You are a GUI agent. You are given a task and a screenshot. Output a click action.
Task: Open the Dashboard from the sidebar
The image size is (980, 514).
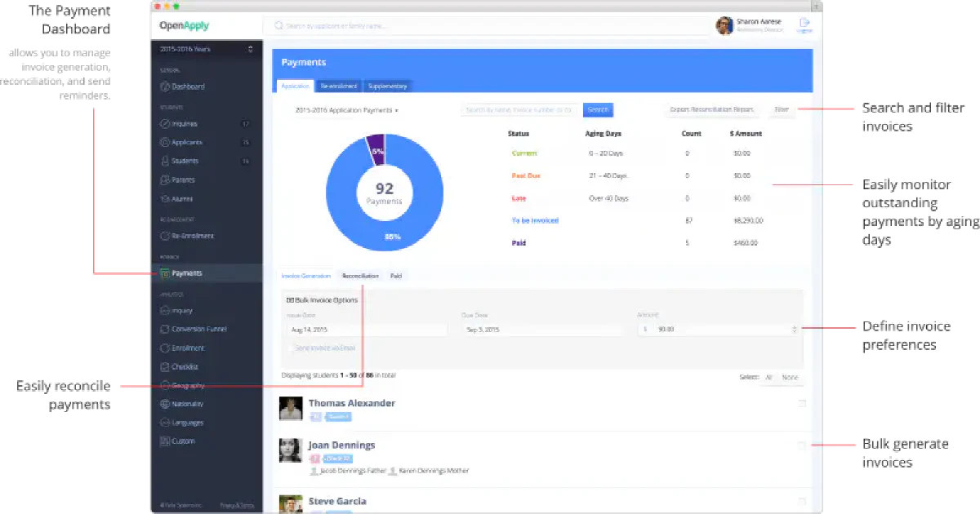tap(166, 86)
